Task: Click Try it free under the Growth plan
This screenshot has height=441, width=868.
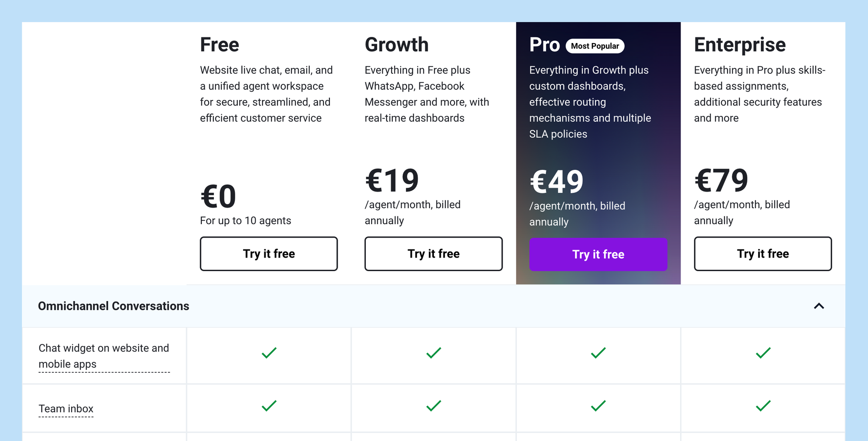Action: click(x=433, y=253)
